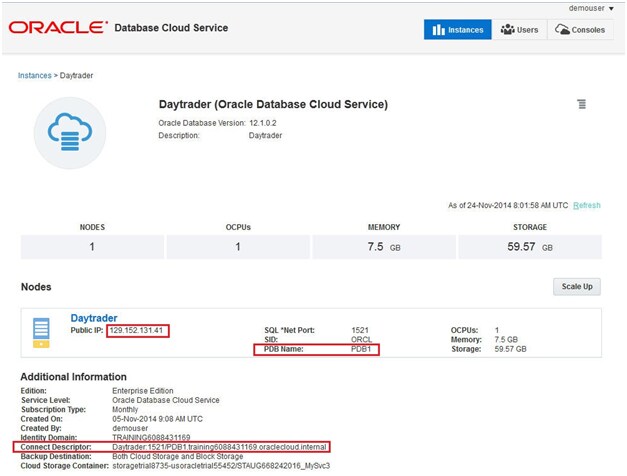
Task: Click the Consoles cloud icon
Action: (562, 29)
